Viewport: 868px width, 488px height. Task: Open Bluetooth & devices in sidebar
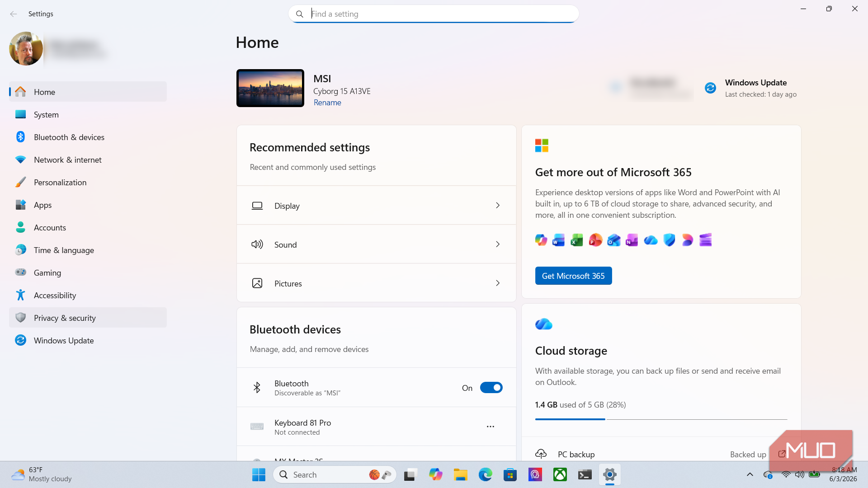[x=88, y=137]
